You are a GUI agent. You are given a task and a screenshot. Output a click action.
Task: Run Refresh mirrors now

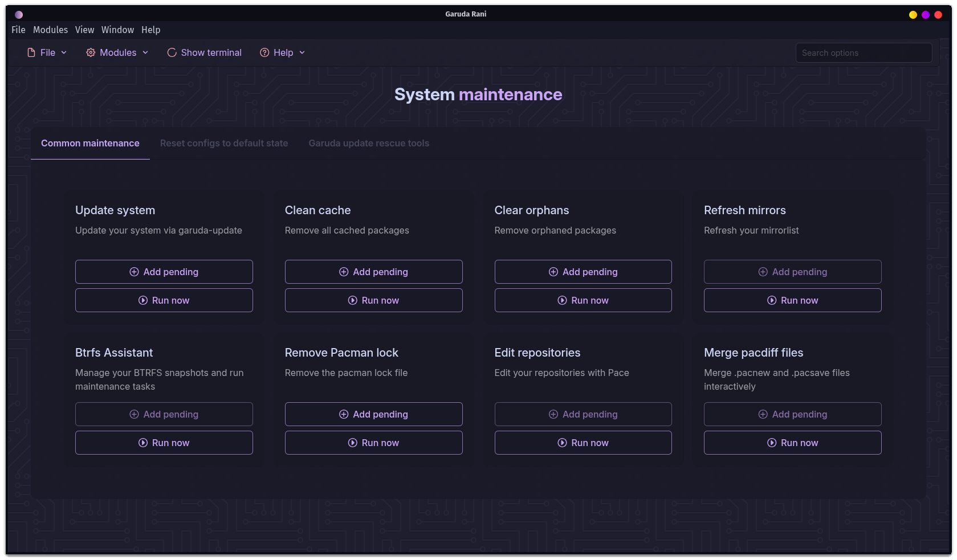tap(793, 300)
